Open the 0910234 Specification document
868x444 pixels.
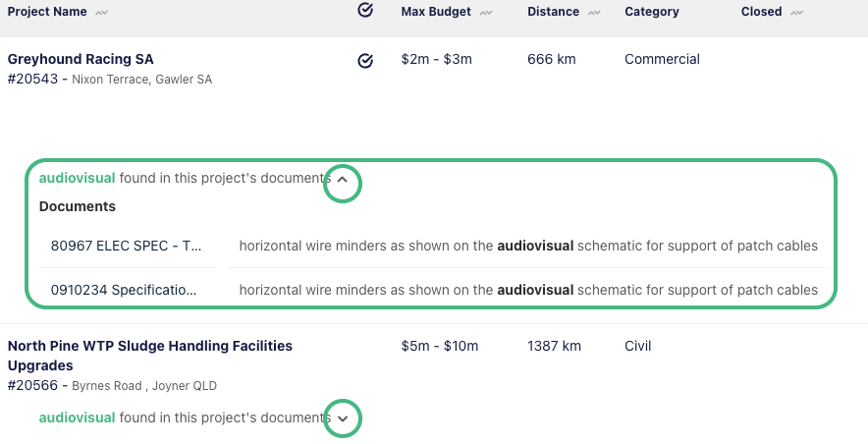click(124, 290)
